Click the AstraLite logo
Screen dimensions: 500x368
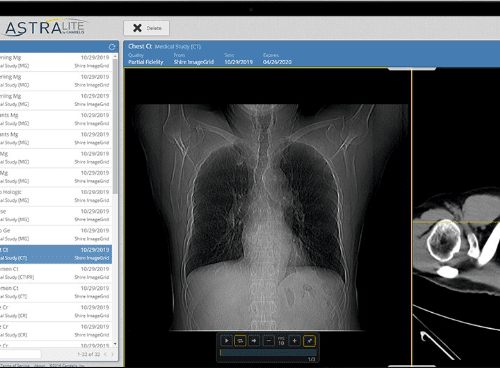click(45, 27)
